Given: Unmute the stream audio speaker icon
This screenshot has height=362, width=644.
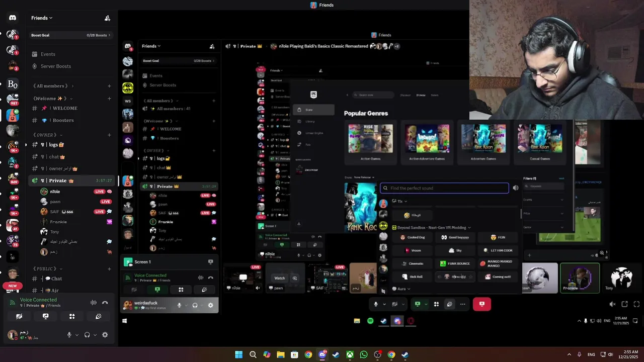Looking at the screenshot, I should (x=612, y=304).
